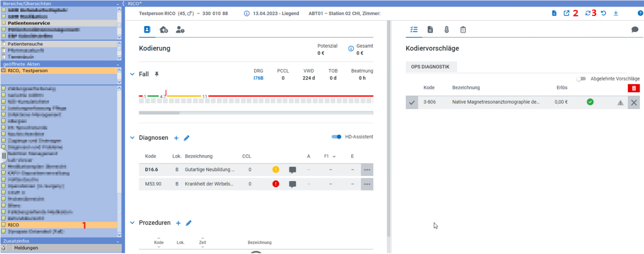644x254 pixels.
Task: Open the F1 column dropdown
Action: [x=334, y=156]
